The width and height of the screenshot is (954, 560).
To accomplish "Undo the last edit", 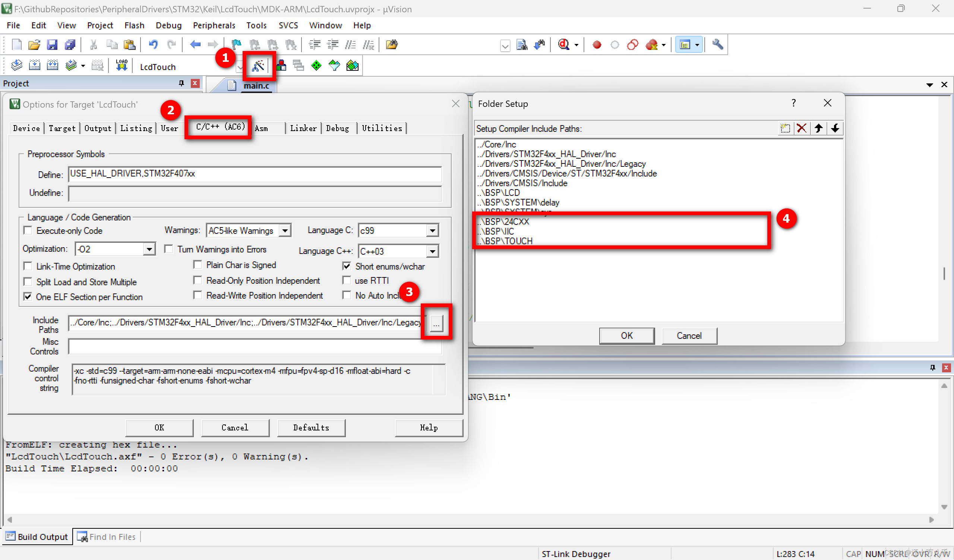I will (153, 45).
